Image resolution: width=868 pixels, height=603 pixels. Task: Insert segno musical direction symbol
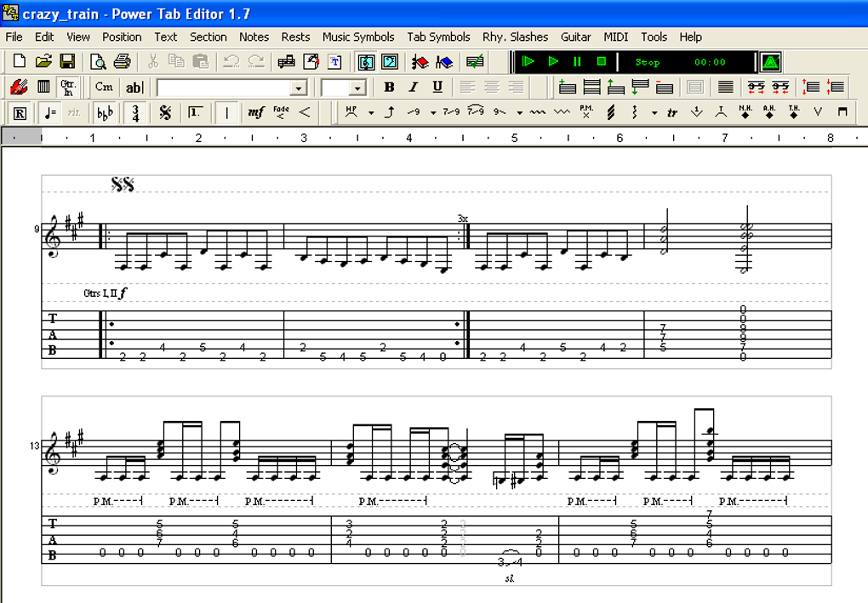click(165, 113)
